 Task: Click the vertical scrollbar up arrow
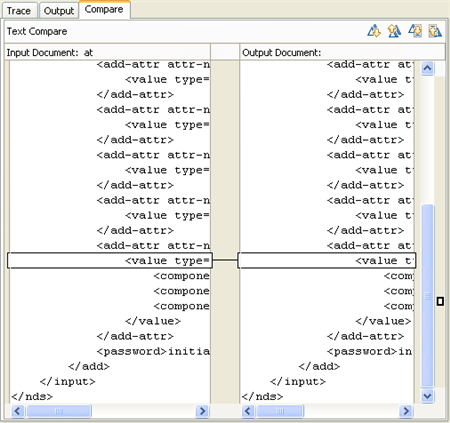coord(427,68)
